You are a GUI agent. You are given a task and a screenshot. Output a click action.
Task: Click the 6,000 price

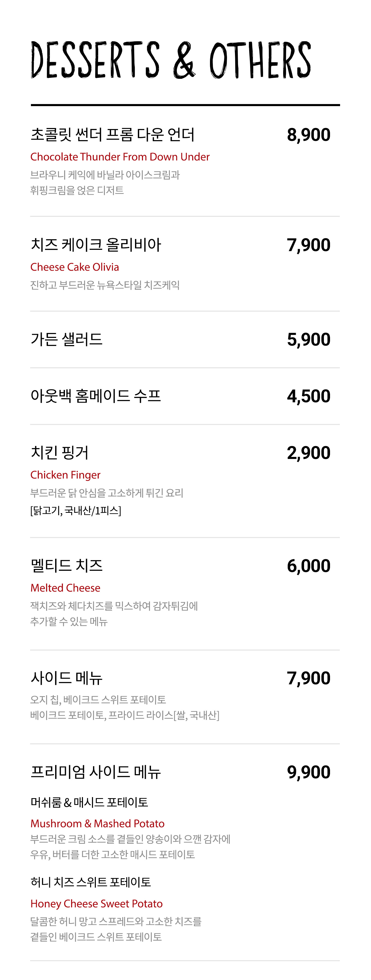[309, 566]
